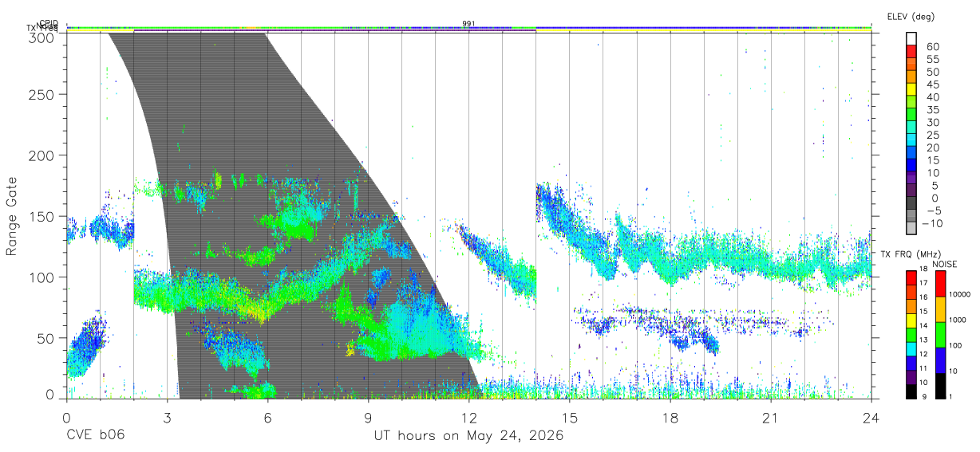Screen dimensions: 980x452
Task: Click the 'NOISE' legend title
Action: (x=946, y=264)
